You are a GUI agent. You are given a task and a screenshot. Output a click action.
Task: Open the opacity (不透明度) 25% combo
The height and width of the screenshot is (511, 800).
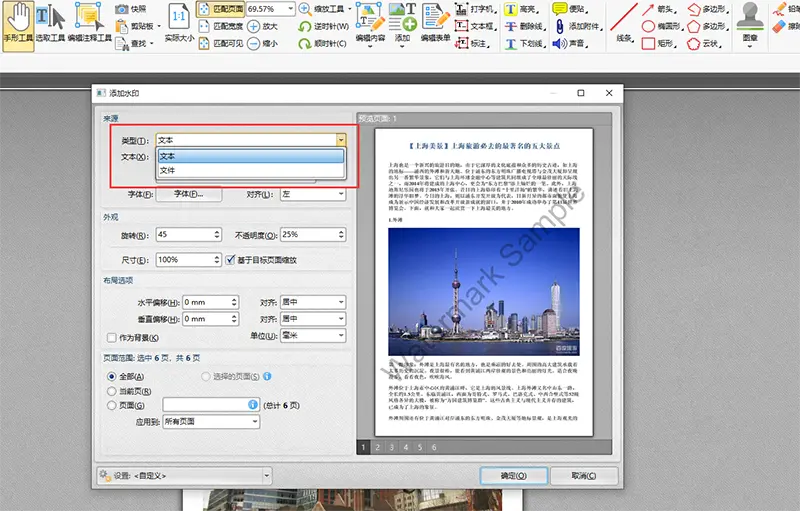point(313,235)
